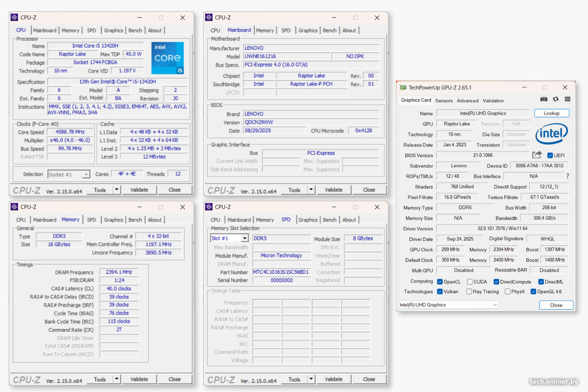Take a screenshot using GPU-Z's camera icon
This screenshot has width=588, height=392.
543,98
